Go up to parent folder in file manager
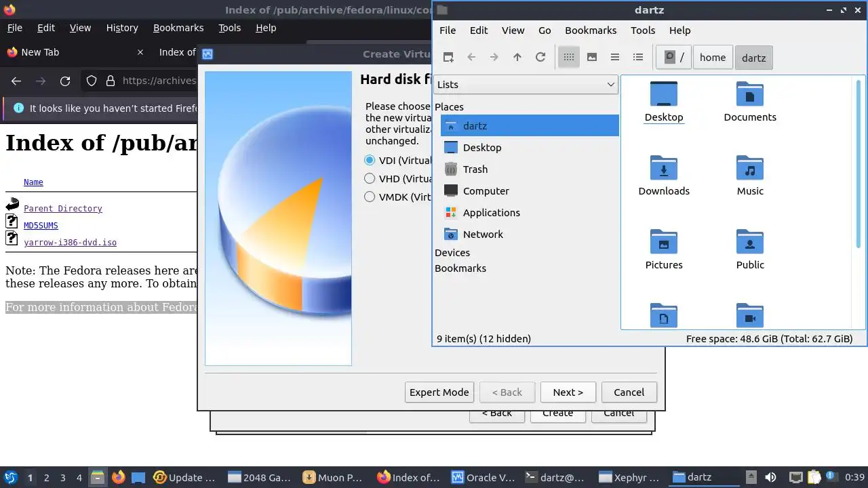Viewport: 868px width, 488px height. pos(517,58)
